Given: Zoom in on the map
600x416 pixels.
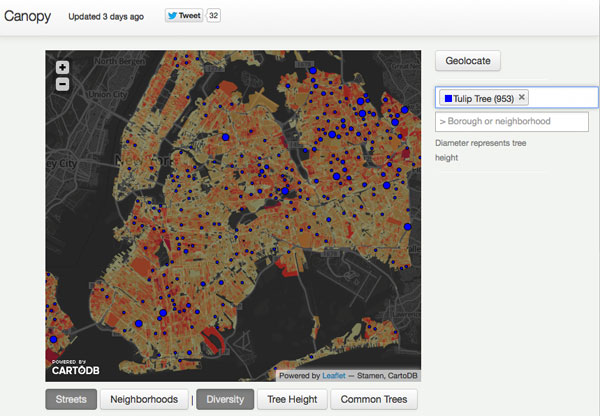Looking at the screenshot, I should [x=63, y=68].
